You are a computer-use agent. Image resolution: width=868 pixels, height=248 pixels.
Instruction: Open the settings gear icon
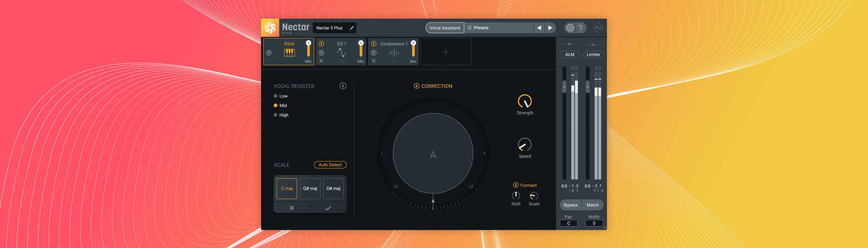pyautogui.click(x=570, y=28)
